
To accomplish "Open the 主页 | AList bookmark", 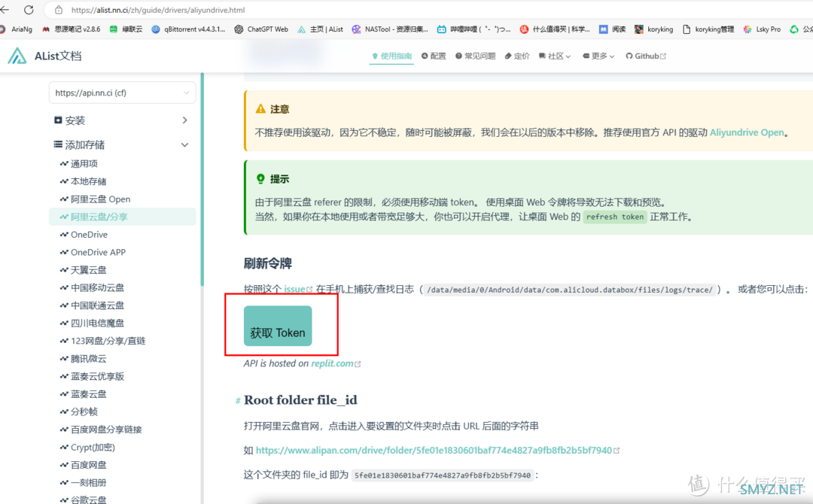I will click(320, 29).
